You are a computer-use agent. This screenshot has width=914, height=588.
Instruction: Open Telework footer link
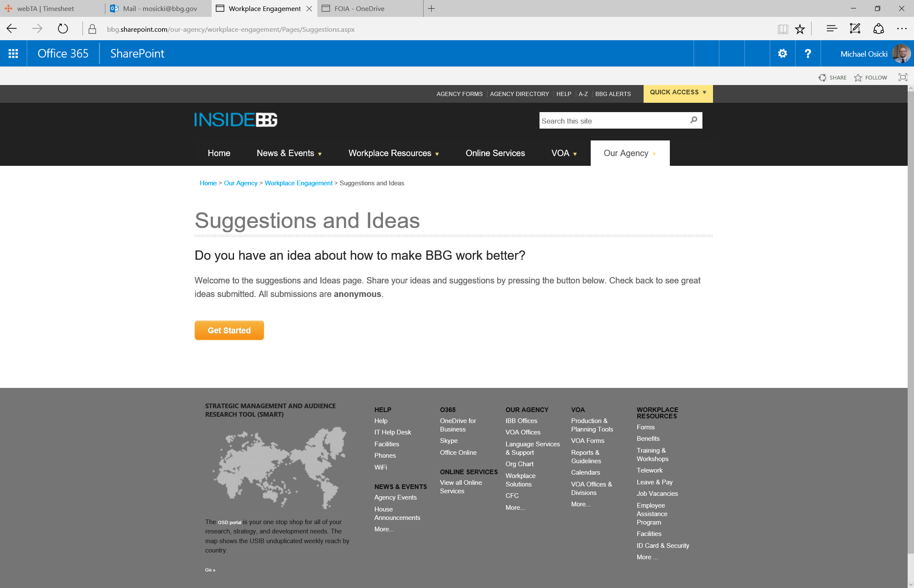(x=650, y=470)
